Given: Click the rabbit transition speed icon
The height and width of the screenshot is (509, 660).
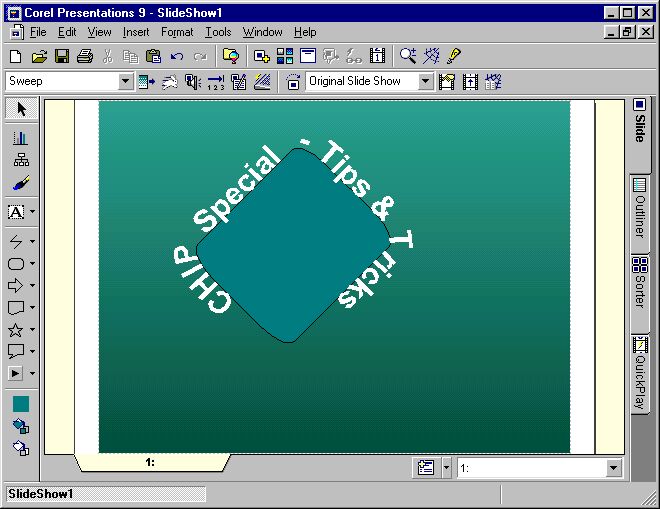Looking at the screenshot, I should 170,81.
